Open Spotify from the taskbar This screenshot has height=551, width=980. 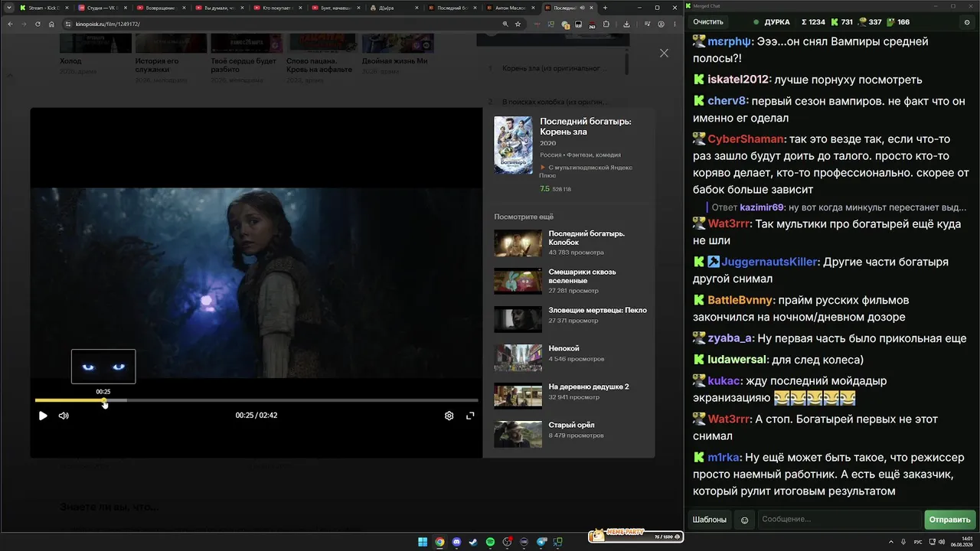[490, 543]
